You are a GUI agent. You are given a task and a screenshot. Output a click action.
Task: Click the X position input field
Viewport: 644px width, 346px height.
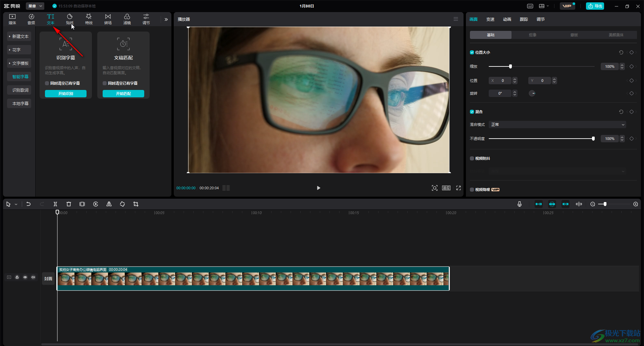pyautogui.click(x=500, y=81)
